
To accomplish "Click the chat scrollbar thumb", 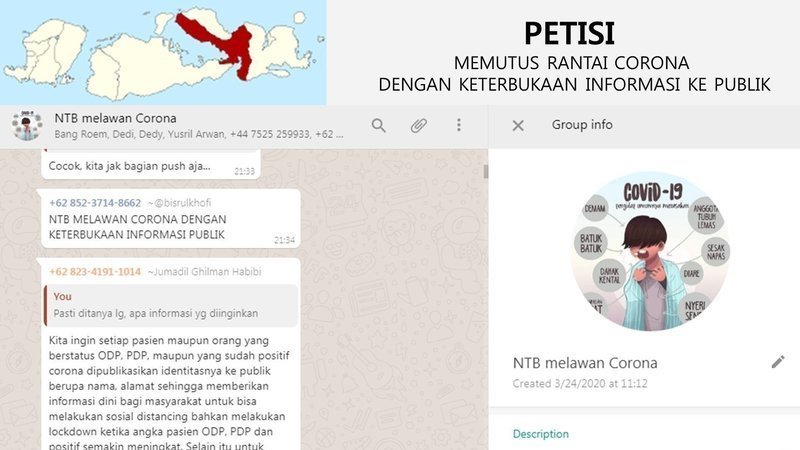I will [486, 172].
